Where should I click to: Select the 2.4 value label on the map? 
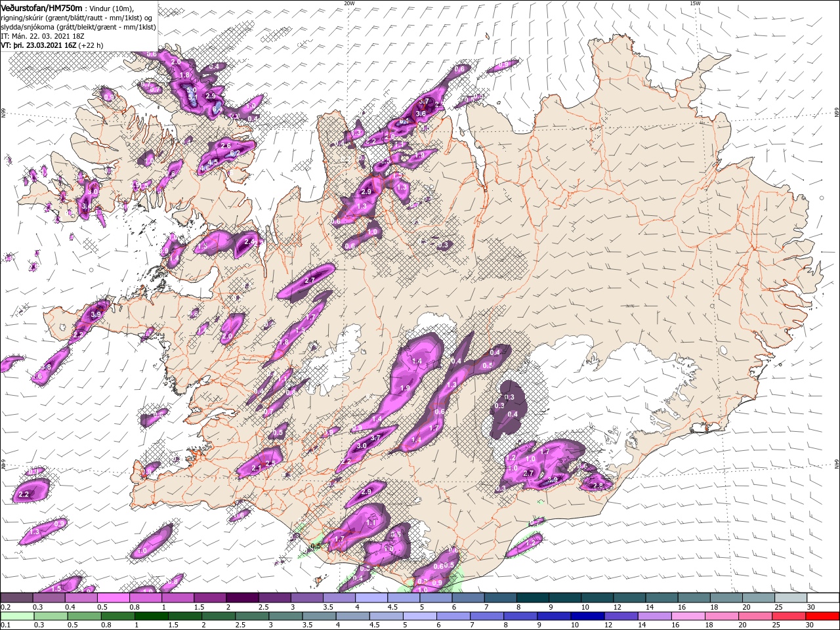coord(249,242)
